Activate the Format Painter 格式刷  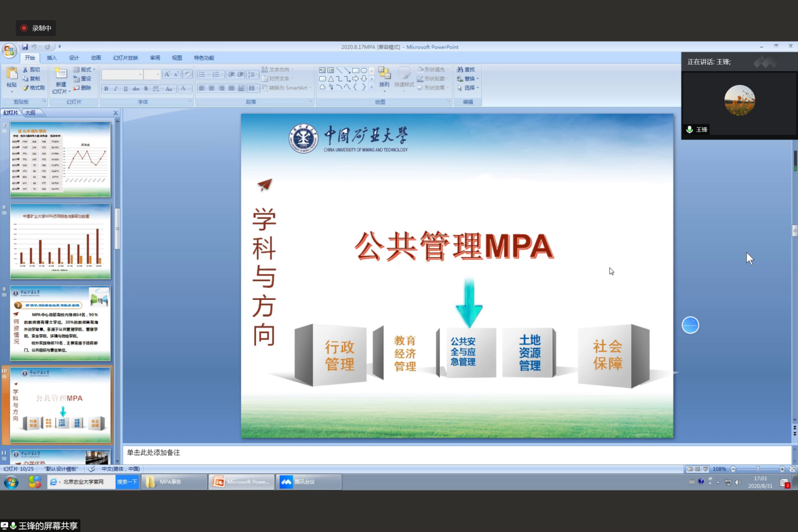pos(33,87)
